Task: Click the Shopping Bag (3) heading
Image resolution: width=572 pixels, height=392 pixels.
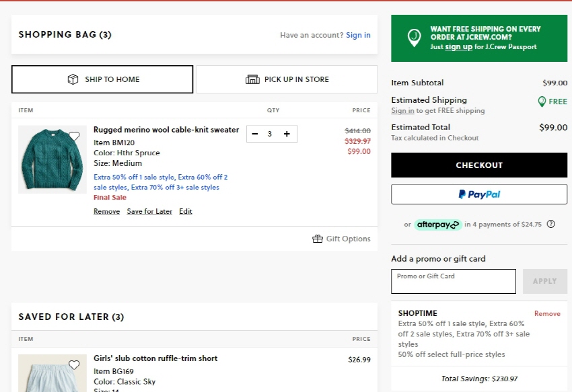Action: (x=65, y=34)
